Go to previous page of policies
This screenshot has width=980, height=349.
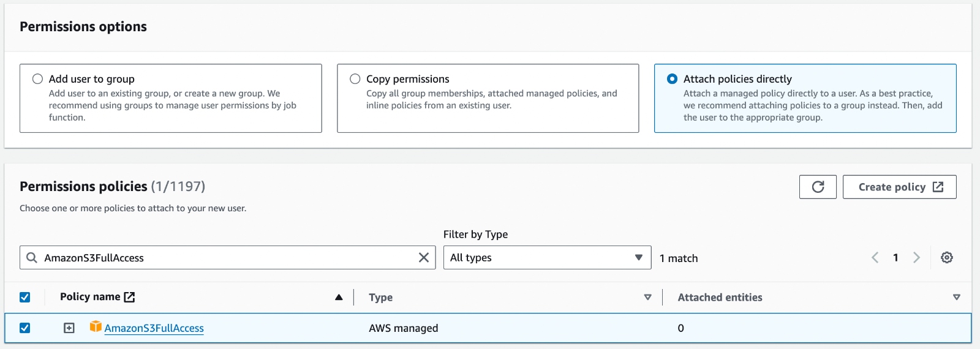875,258
